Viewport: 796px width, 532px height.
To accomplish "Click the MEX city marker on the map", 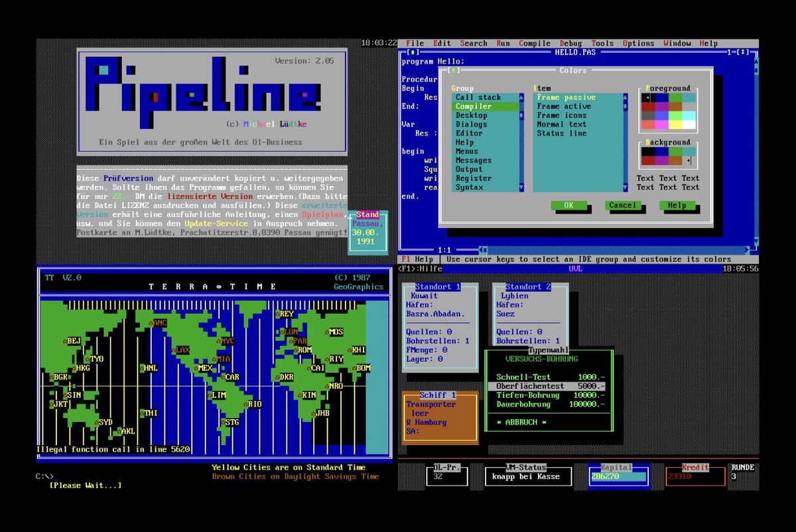I will 203,367.
